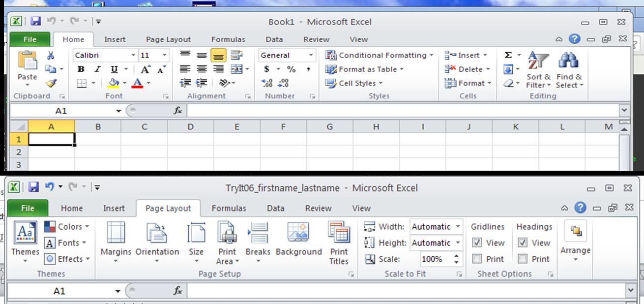Open Data tab in TryIt06 window

tap(275, 208)
